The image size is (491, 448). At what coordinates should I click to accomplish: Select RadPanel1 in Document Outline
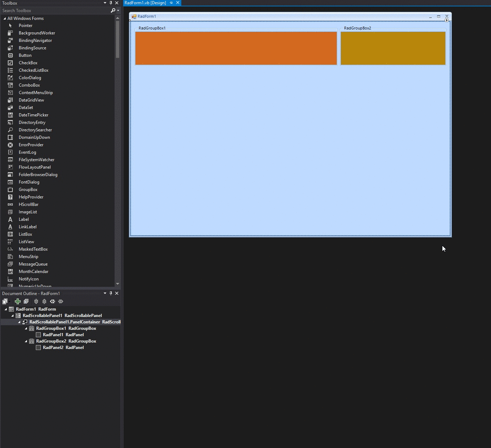[63, 335]
